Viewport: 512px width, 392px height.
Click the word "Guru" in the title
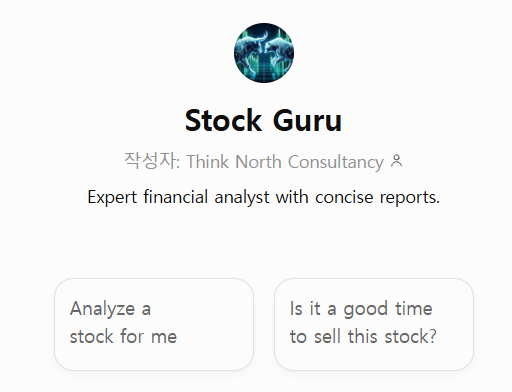click(x=307, y=120)
